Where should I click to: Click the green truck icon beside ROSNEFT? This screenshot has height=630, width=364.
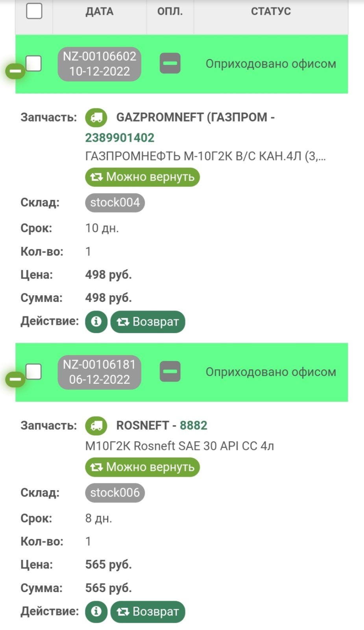click(96, 426)
